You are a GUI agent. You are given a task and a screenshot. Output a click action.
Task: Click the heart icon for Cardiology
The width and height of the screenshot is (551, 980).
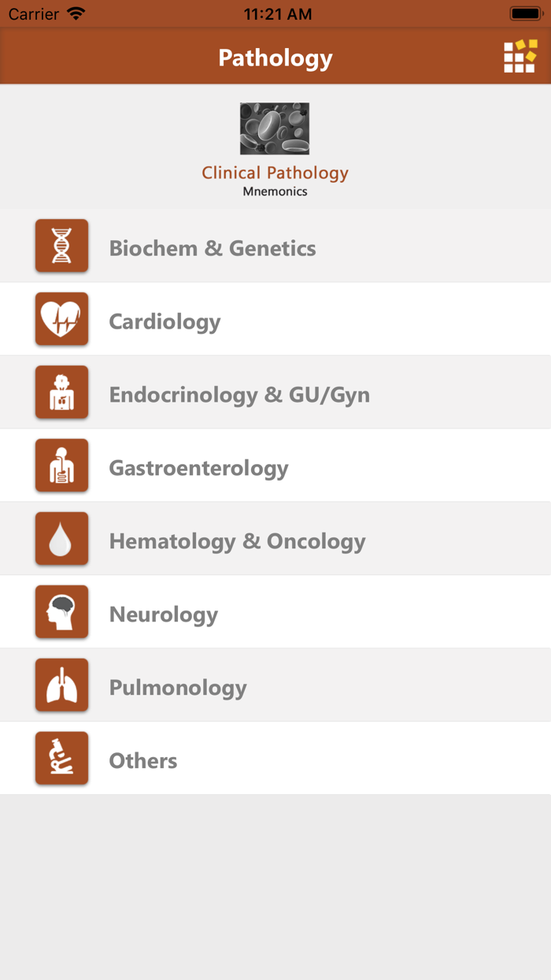61,318
